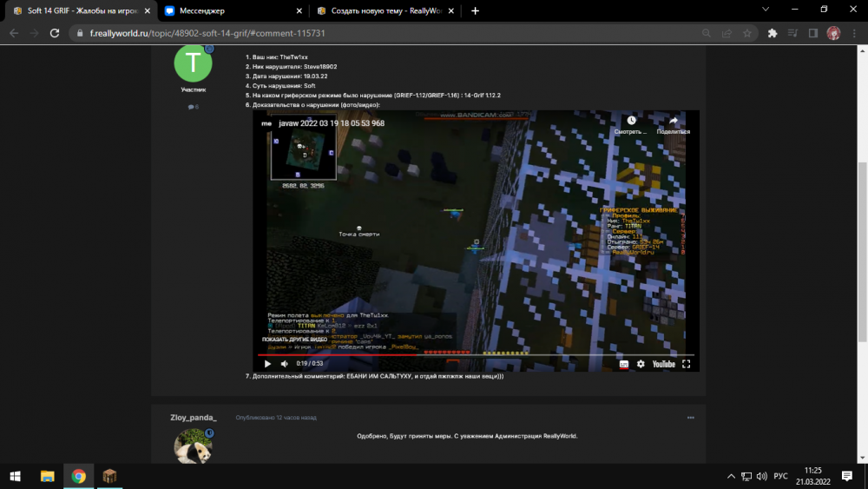The height and width of the screenshot is (489, 868).
Task: Open Chrome profile avatar
Action: point(833,33)
